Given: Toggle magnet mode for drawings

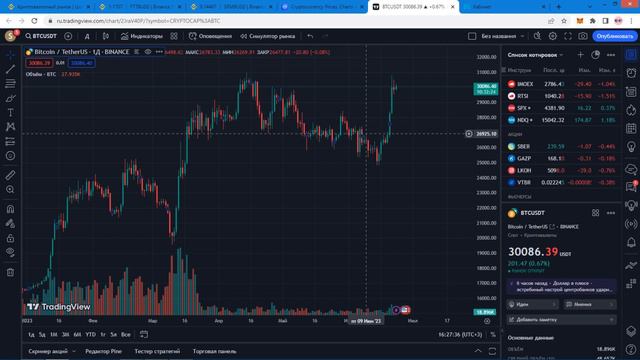Looking at the screenshot, I should 11,209.
